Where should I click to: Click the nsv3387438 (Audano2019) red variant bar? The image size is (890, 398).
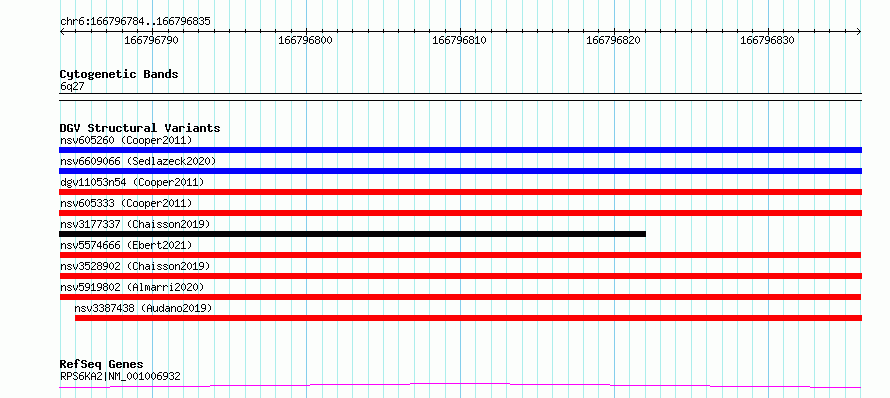[468, 318]
